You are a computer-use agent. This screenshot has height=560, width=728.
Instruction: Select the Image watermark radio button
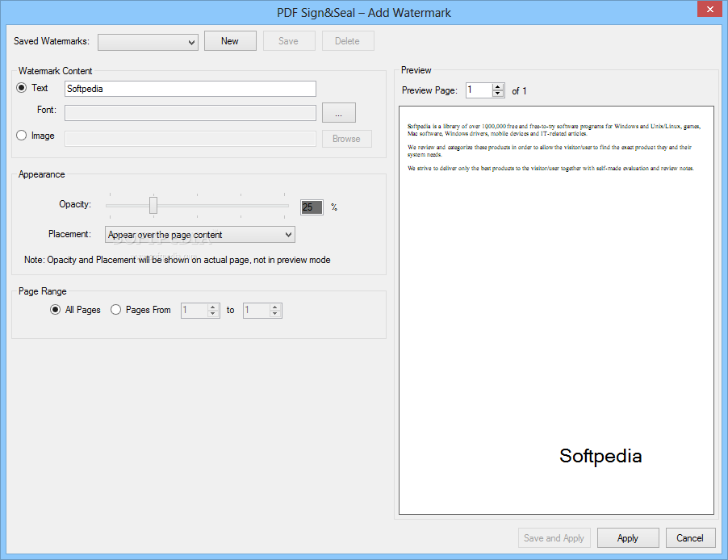click(21, 135)
